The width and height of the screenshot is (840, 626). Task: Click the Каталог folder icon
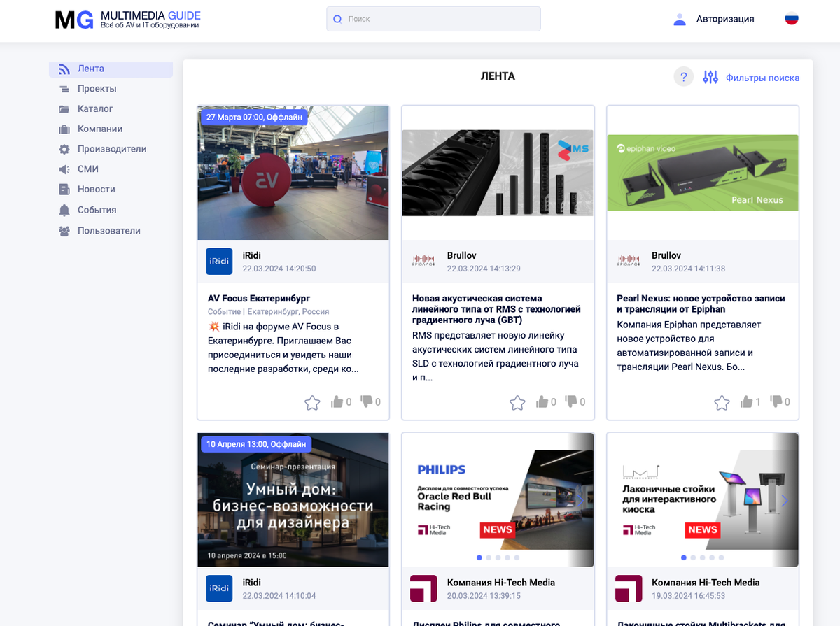tap(64, 109)
